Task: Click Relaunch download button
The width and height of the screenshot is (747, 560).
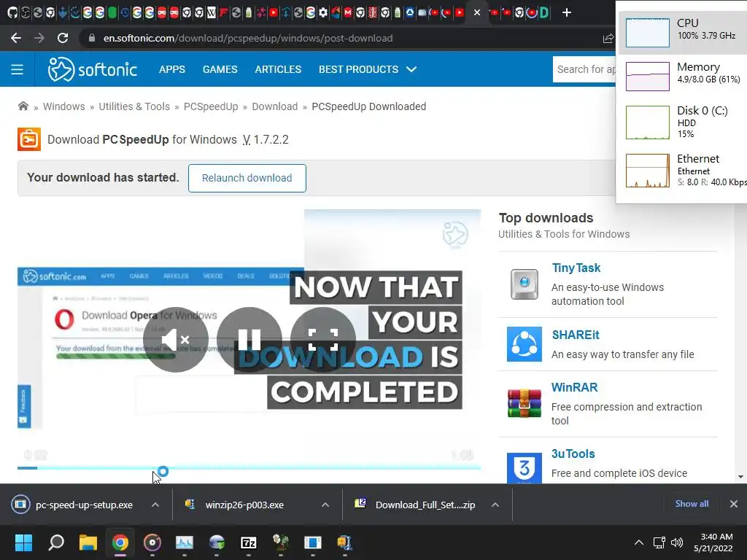Action: click(x=247, y=178)
